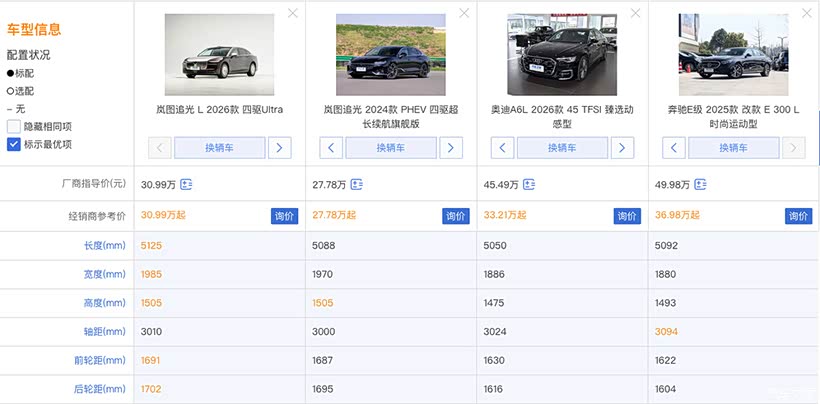Show previous trim for 岚图追光 2024款 PHEV

coord(332,148)
